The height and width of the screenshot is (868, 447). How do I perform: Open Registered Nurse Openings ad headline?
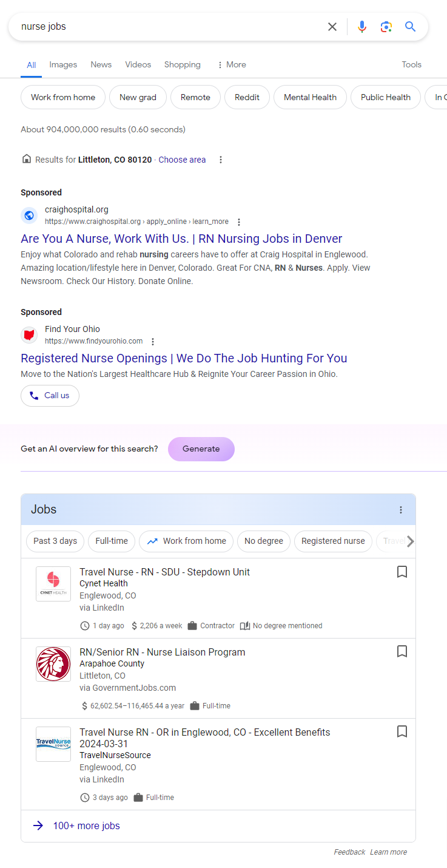184,358
